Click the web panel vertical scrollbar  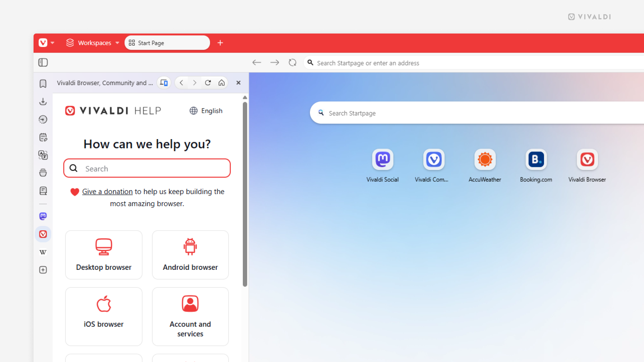[245, 194]
